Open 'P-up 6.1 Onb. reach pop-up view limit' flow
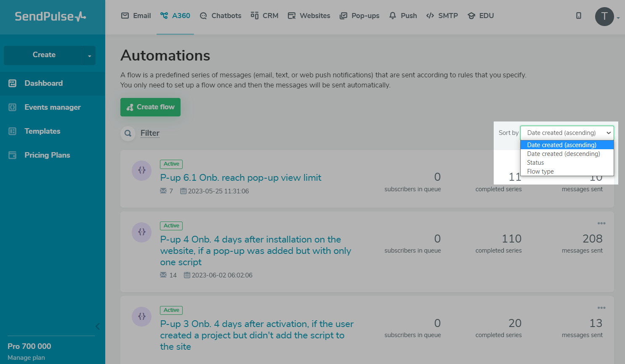 pyautogui.click(x=240, y=178)
